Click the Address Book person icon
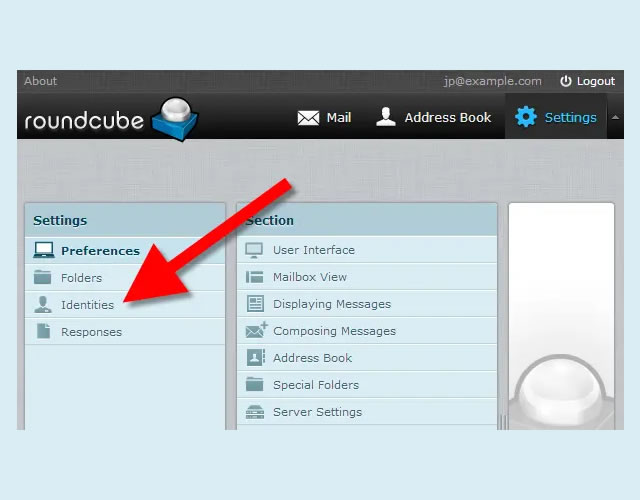Screen dimensions: 640x500 (386, 118)
